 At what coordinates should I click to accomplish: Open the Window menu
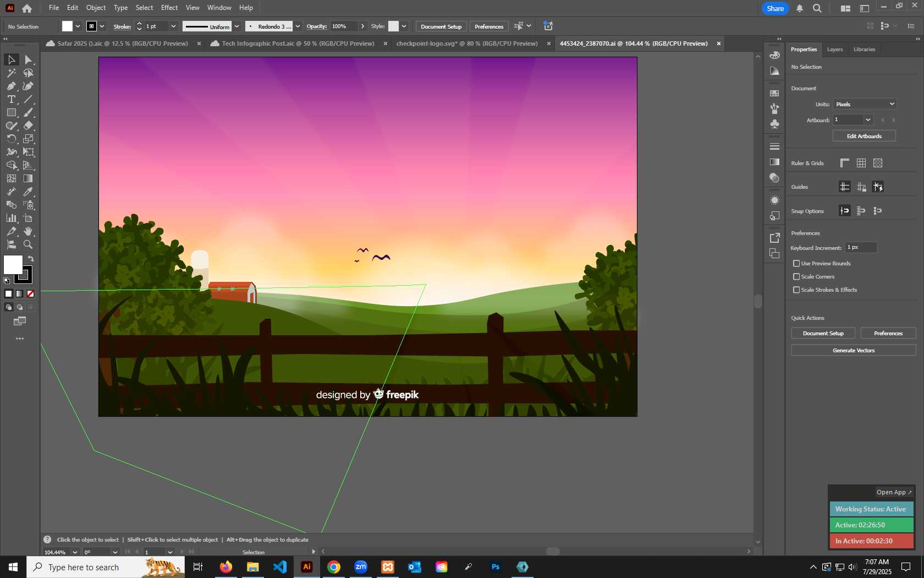pos(219,8)
